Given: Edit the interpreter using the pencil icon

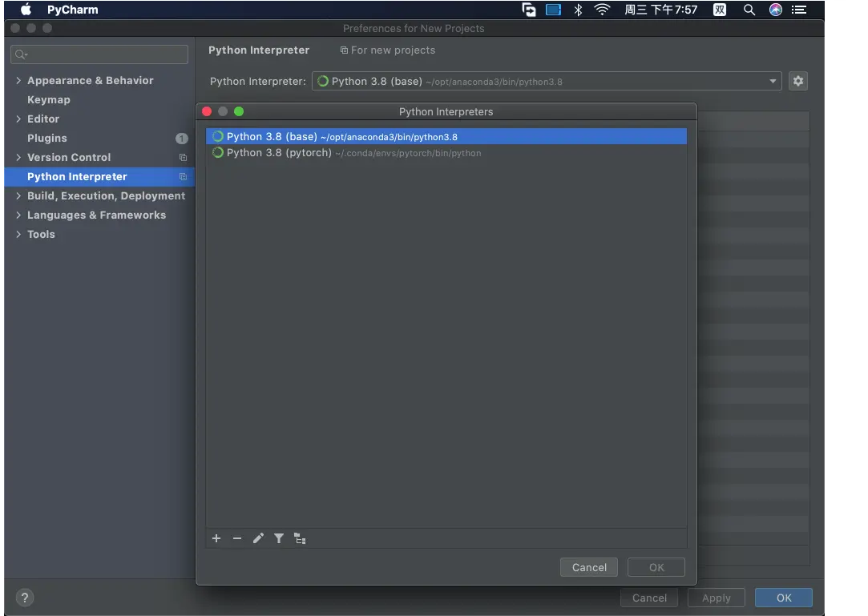Looking at the screenshot, I should click(x=258, y=538).
